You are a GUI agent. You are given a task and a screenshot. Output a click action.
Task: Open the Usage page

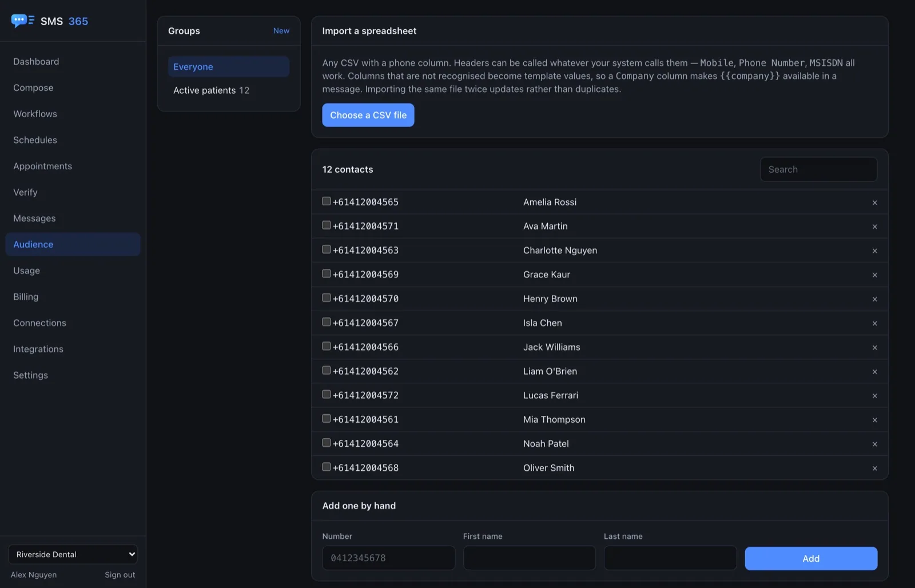[x=73, y=271]
